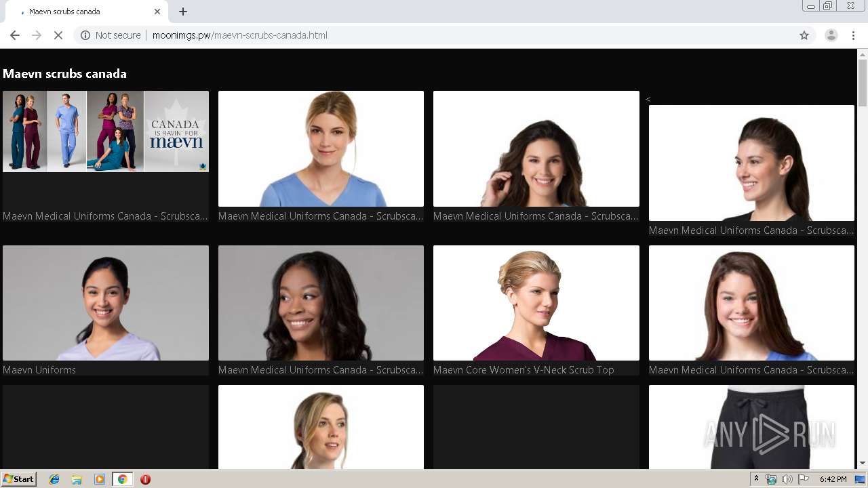
Task: Open the Chrome profile avatar menu
Action: click(831, 35)
